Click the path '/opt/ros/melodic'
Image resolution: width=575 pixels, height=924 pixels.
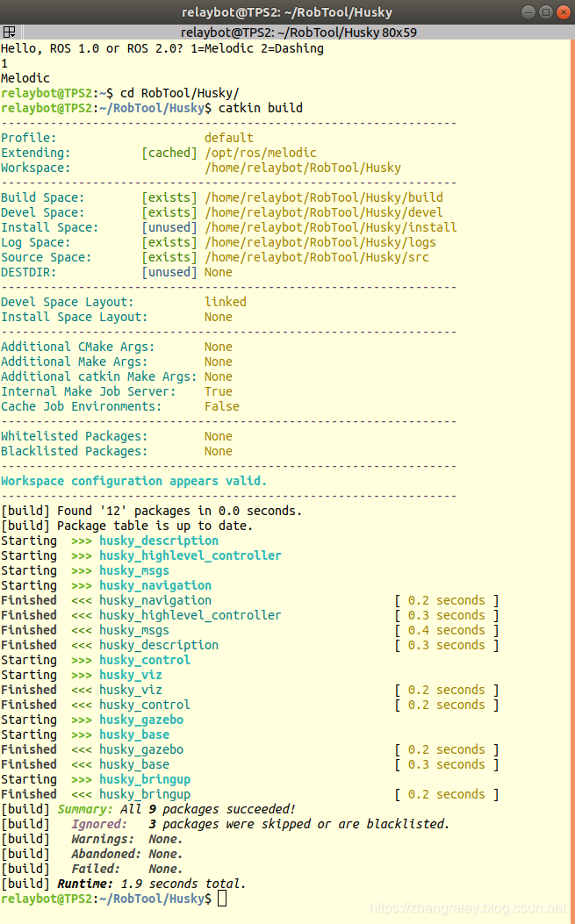click(x=260, y=153)
